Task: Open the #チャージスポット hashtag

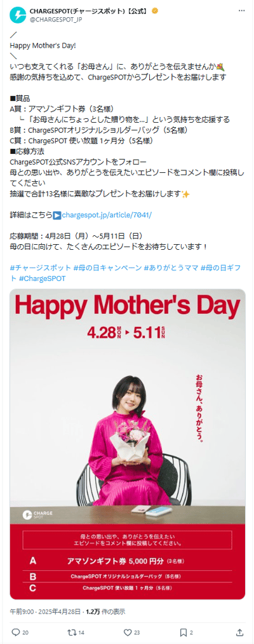Action: click(x=40, y=268)
